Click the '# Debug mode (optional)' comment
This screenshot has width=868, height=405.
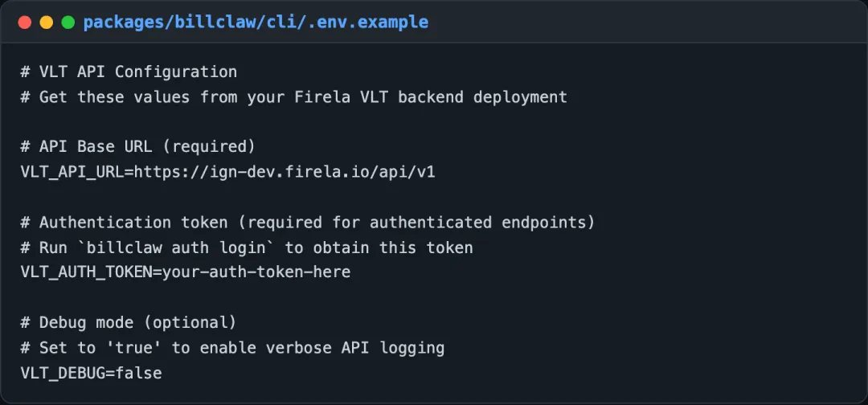click(x=129, y=322)
